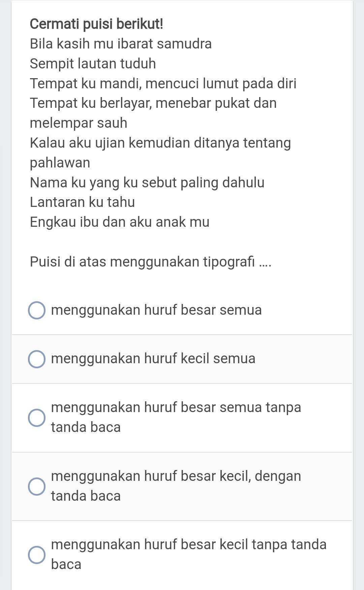Tap the line "Sempit lautan tuduh"
The image size is (364, 590).
(93, 64)
